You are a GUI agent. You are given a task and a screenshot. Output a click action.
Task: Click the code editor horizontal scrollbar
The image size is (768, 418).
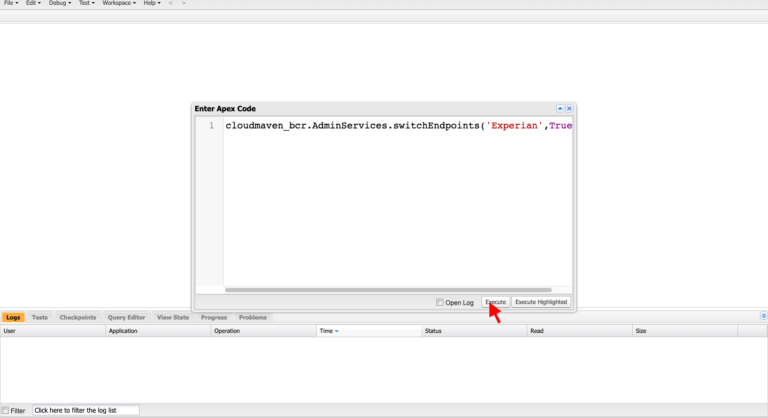click(x=388, y=290)
